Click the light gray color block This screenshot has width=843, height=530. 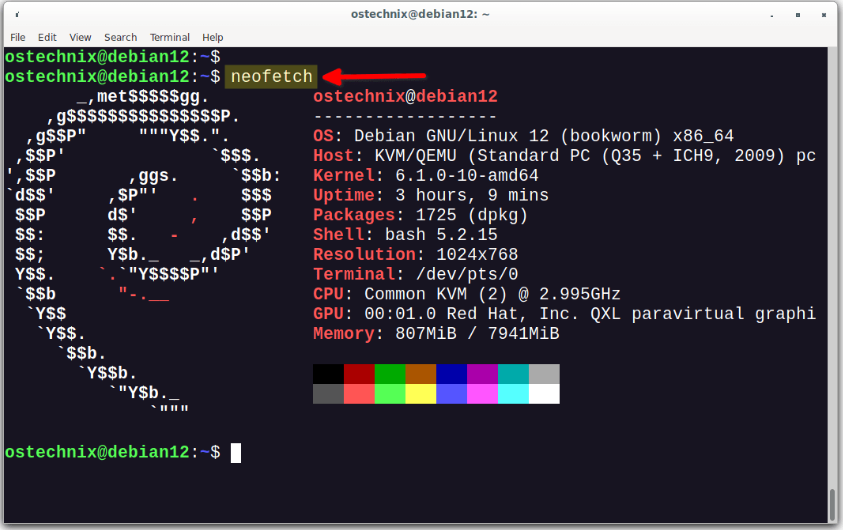pyautogui.click(x=544, y=374)
